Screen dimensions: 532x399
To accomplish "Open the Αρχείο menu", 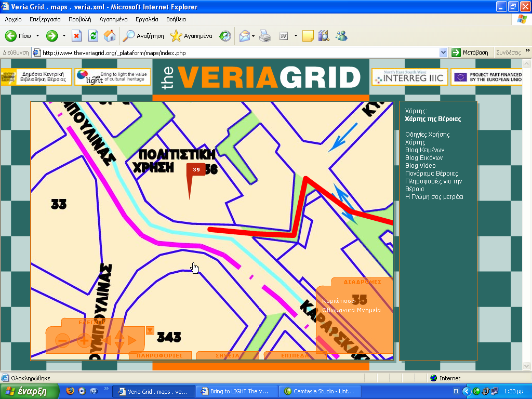I will pyautogui.click(x=13, y=19).
